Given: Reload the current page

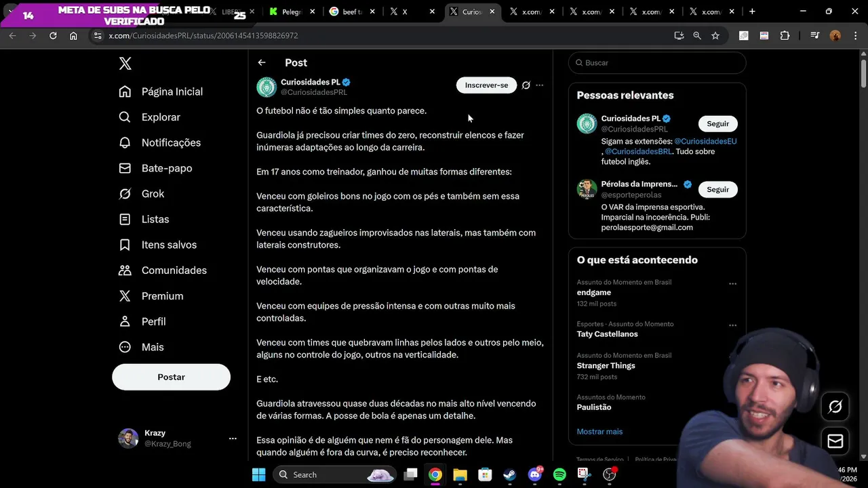Looking at the screenshot, I should click(53, 35).
